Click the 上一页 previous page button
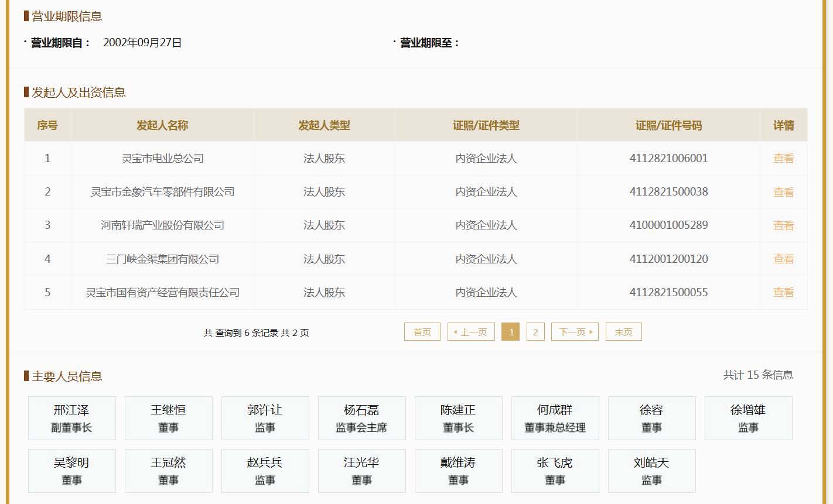Image resolution: width=833 pixels, height=504 pixels. coord(471,332)
